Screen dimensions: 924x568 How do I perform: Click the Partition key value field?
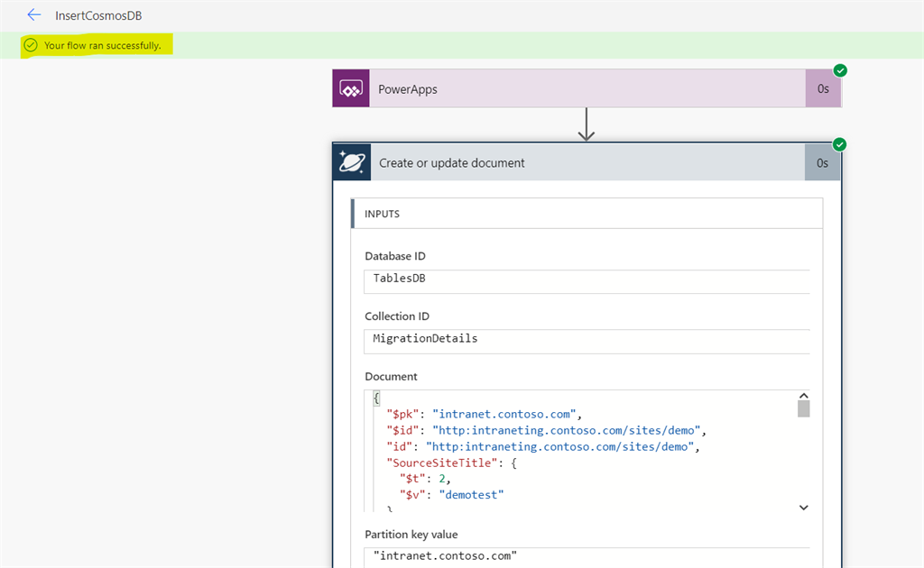(x=587, y=556)
